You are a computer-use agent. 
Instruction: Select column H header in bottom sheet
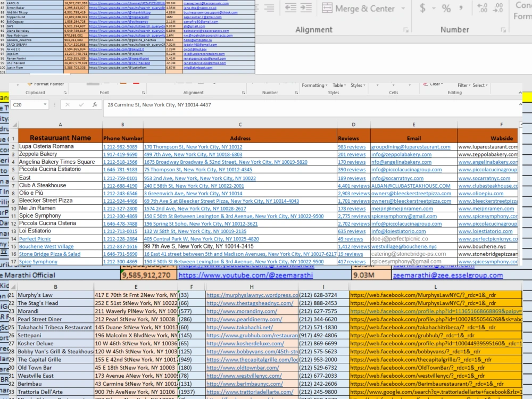tap(252, 287)
